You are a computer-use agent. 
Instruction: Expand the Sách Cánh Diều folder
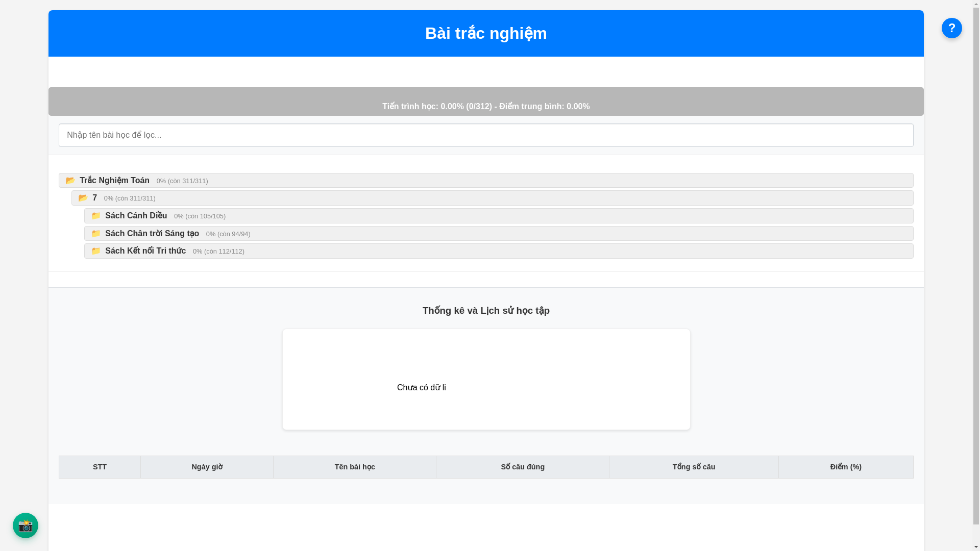[x=499, y=216]
